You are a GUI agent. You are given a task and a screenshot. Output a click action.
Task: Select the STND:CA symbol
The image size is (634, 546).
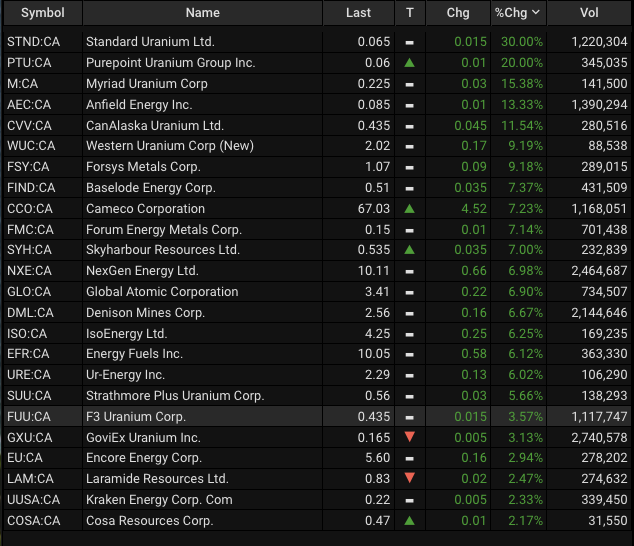34,42
